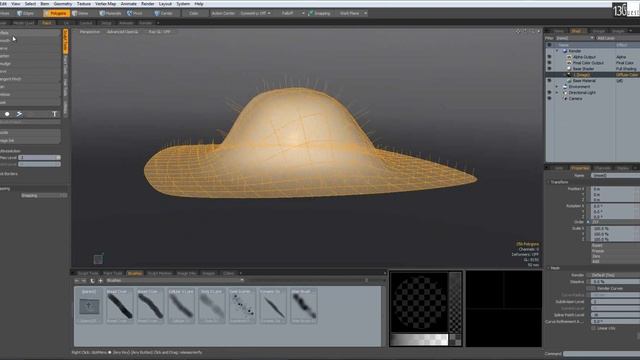The image size is (640, 360).
Task: Select Polygons selection mode button
Action: click(56, 13)
